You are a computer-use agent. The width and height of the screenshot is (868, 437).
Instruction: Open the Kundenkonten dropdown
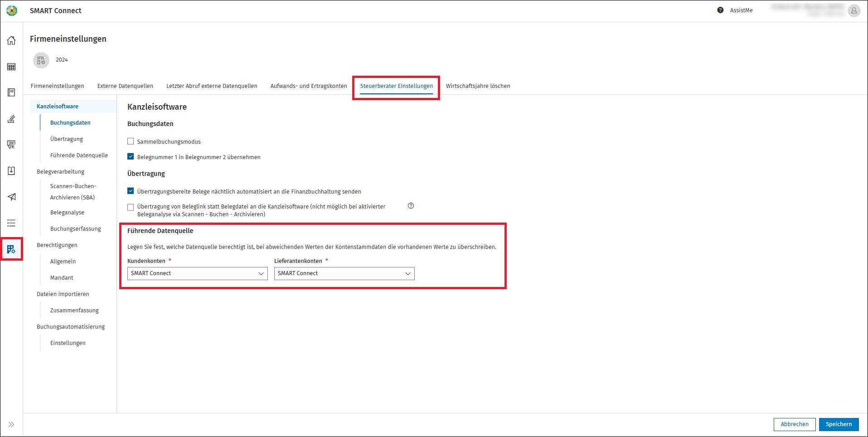click(x=198, y=273)
